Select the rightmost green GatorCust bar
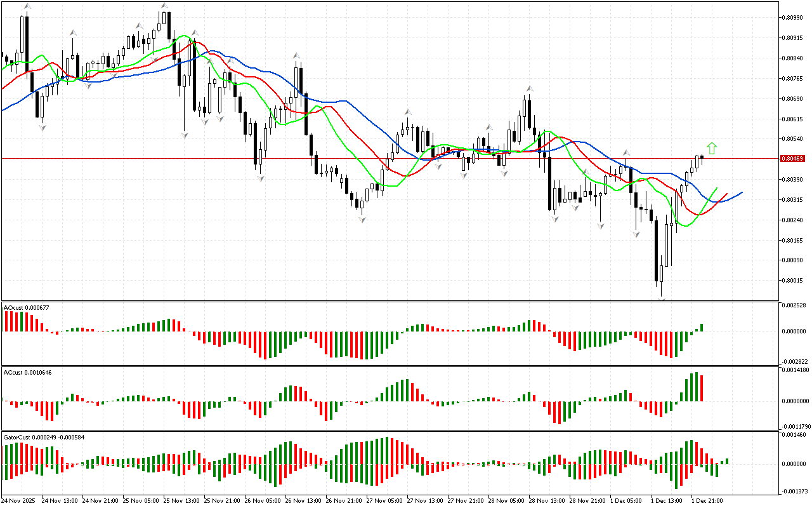Viewport: 812px width, 508px height. 728,460
